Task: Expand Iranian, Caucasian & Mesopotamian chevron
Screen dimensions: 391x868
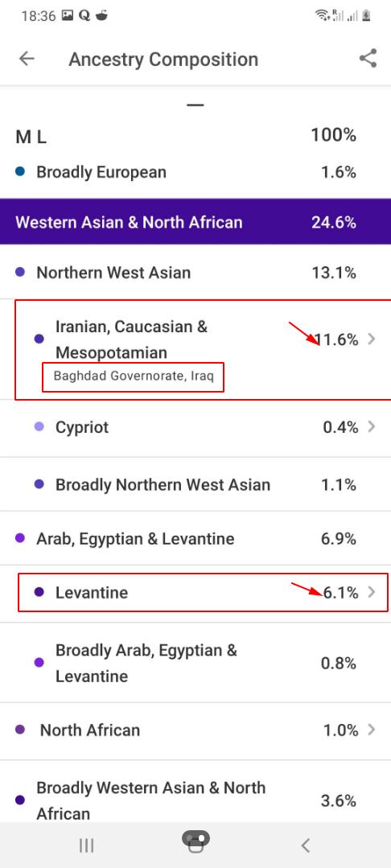Action: (372, 339)
